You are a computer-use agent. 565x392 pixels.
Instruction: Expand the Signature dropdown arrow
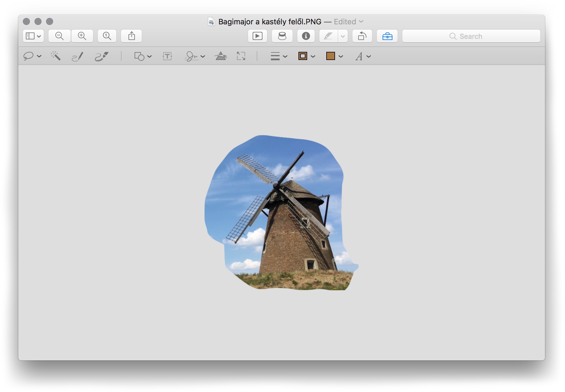[x=203, y=56]
